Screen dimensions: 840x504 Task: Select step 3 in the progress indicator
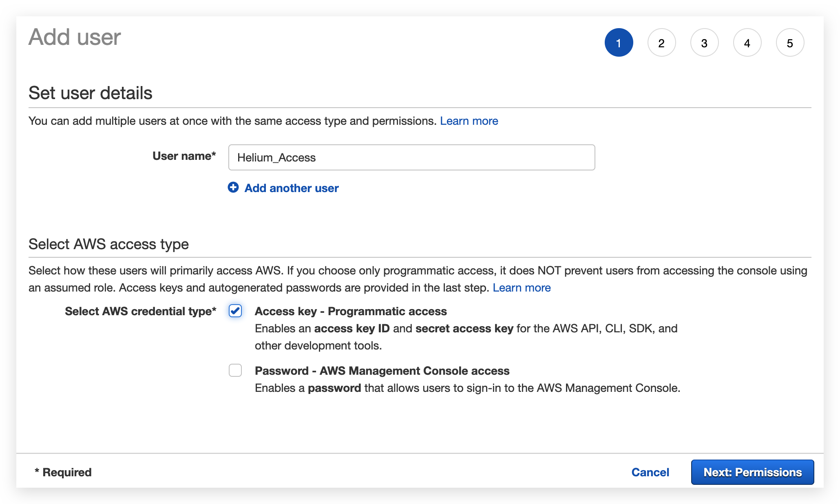[704, 43]
